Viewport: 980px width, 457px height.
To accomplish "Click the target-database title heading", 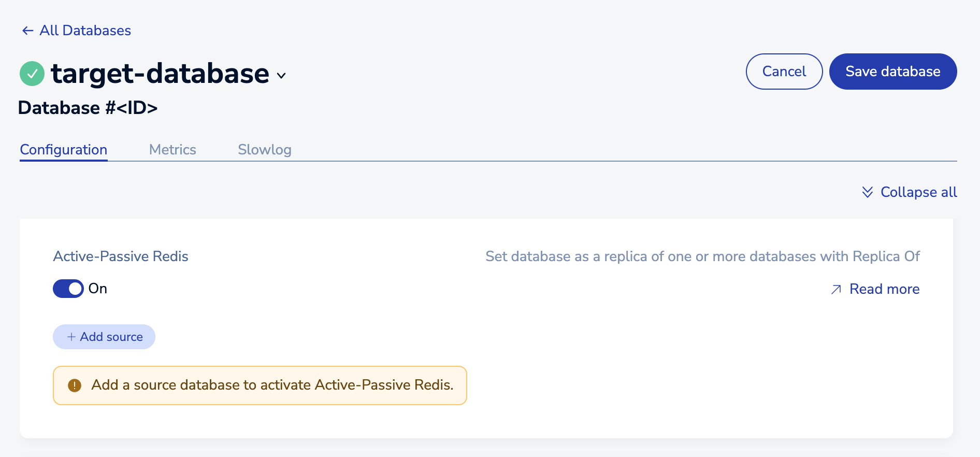I will click(160, 74).
